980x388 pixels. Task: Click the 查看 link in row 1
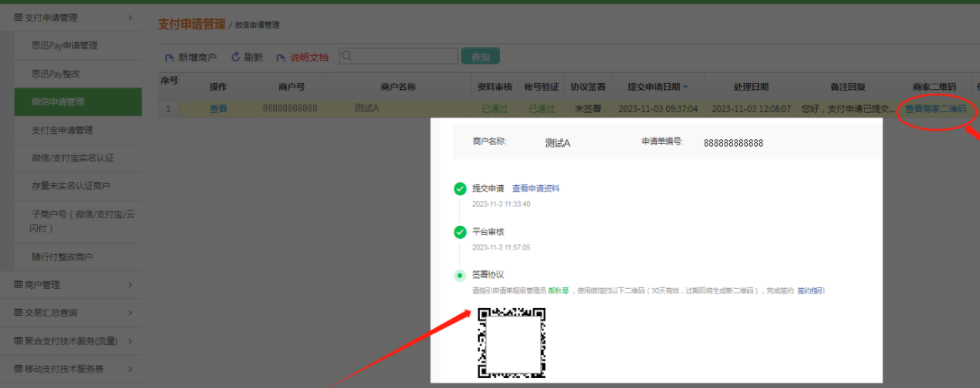(x=218, y=109)
